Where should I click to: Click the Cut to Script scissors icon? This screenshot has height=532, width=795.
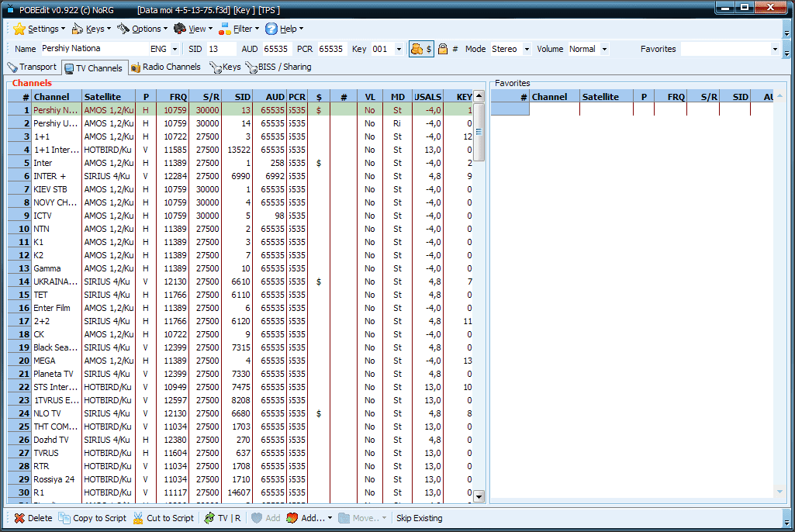[x=138, y=518]
